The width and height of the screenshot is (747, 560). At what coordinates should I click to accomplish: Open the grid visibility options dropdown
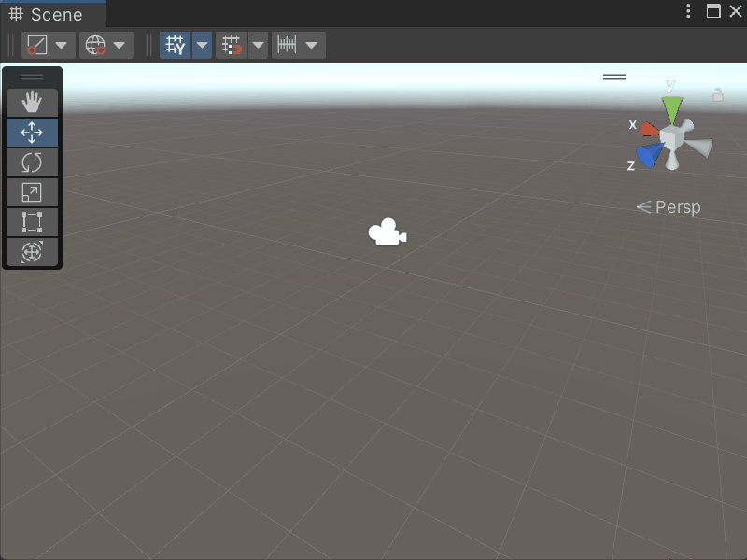pos(202,45)
